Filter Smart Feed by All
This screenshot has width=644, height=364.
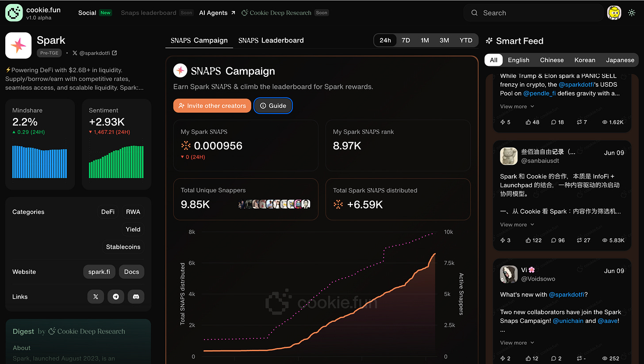494,60
